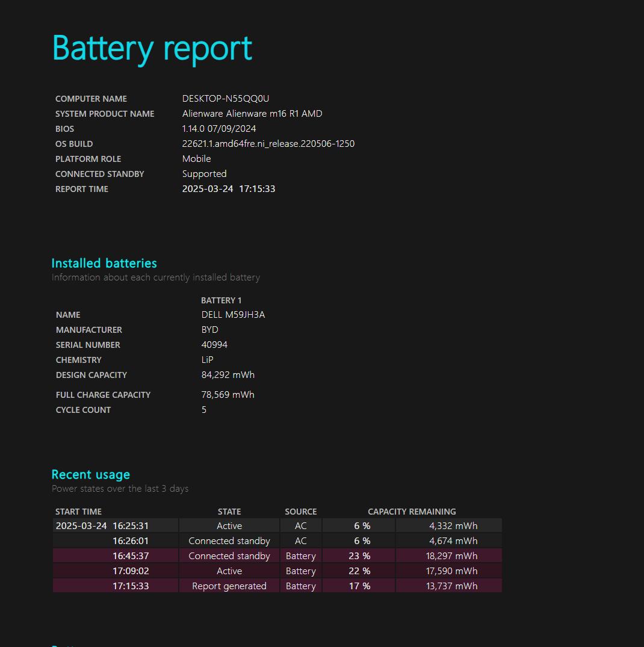Click the OS BUILD label
The image size is (644, 647).
click(x=74, y=144)
